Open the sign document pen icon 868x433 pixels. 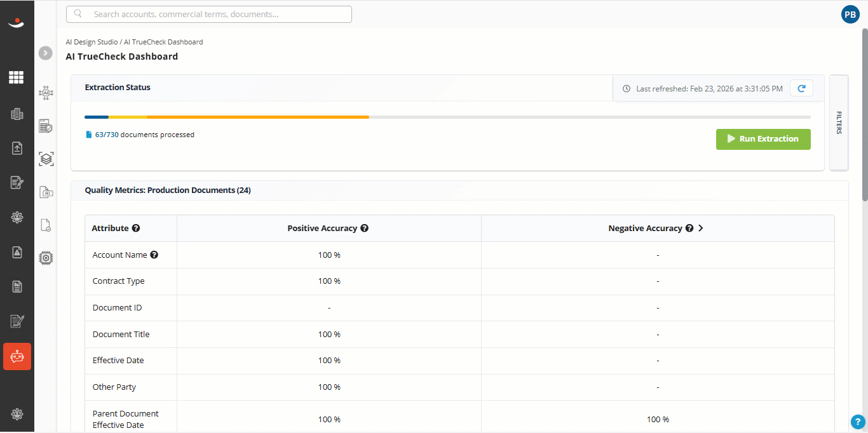click(x=17, y=321)
